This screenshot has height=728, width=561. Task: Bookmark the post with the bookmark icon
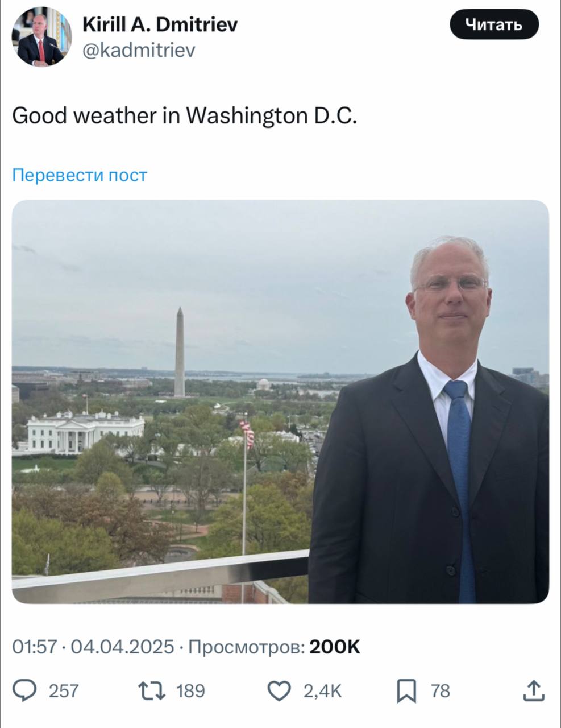406,690
